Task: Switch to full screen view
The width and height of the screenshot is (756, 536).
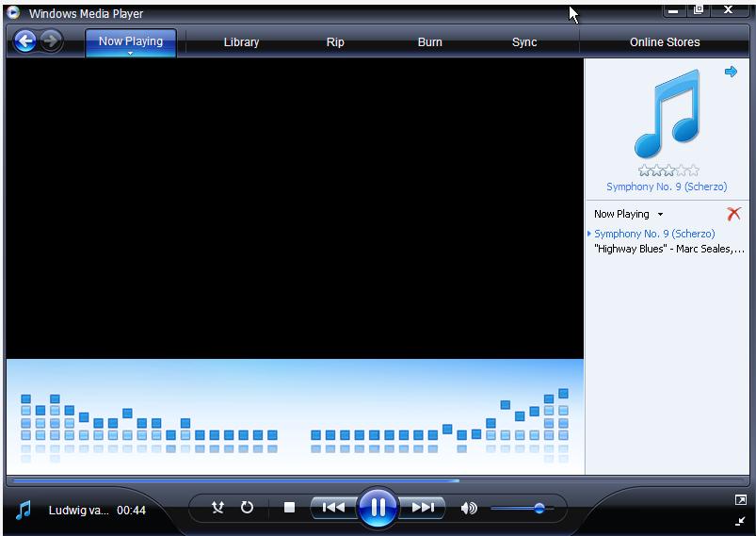Action: (741, 500)
